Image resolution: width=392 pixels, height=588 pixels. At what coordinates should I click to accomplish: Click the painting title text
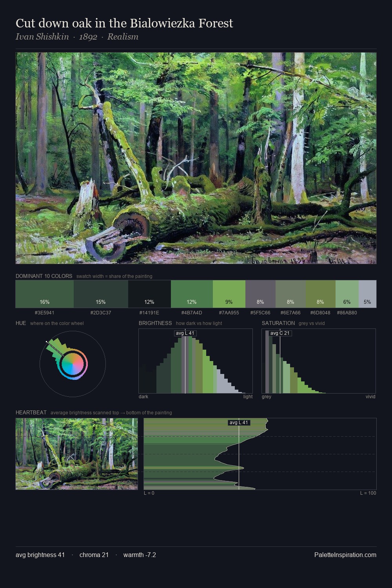(124, 23)
